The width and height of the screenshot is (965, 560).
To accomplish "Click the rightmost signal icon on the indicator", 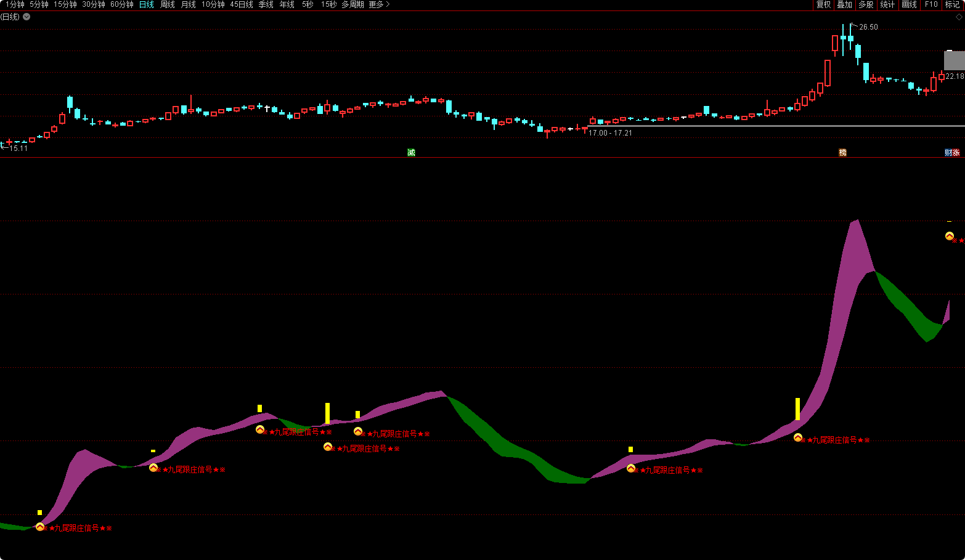I will coord(950,236).
